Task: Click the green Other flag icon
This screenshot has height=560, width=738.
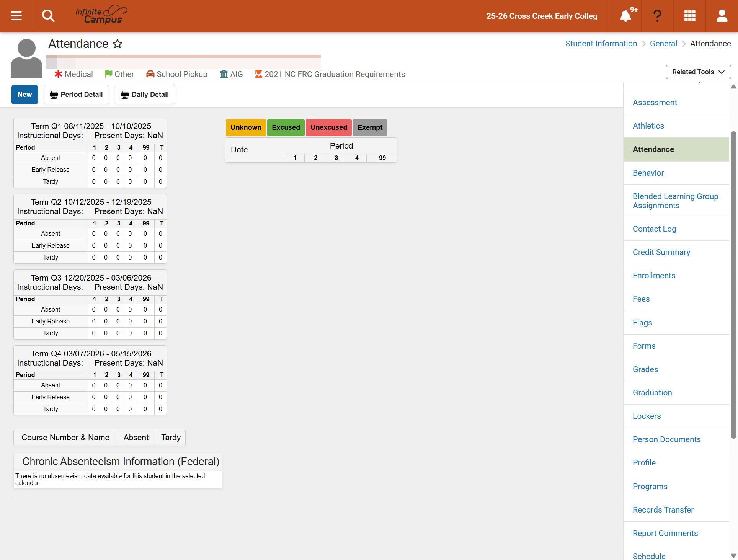Action: [x=109, y=74]
